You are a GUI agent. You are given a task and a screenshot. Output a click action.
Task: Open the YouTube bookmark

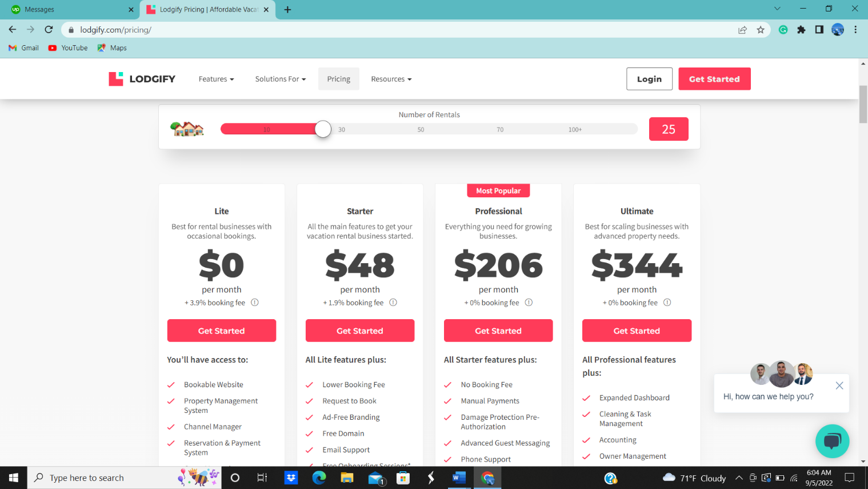coord(68,48)
